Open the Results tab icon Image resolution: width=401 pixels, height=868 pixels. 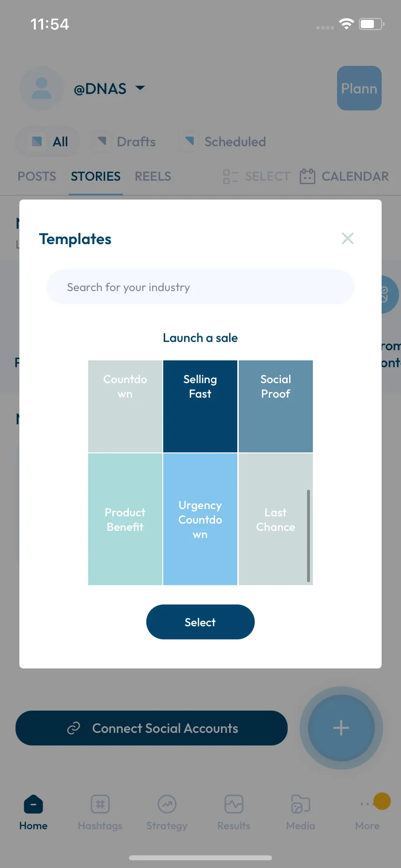click(x=234, y=805)
